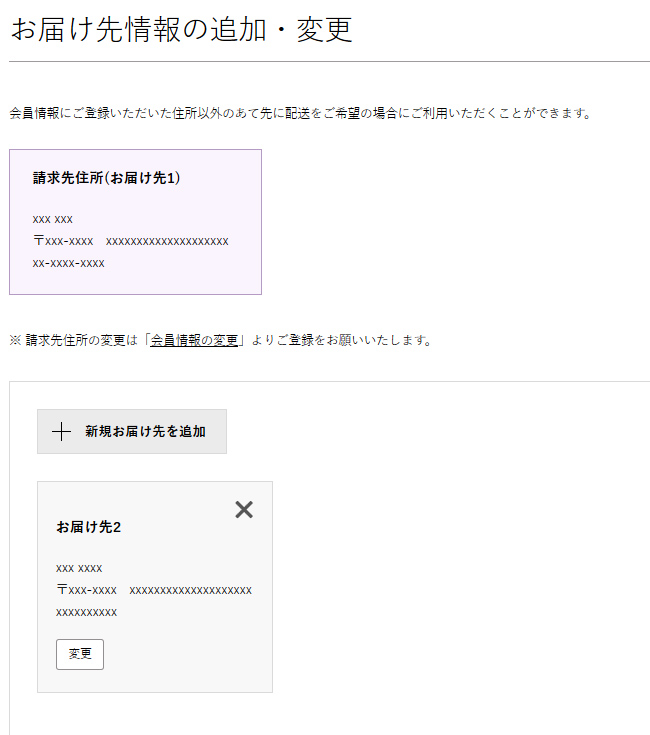Click phone number xx-xxxx-xxxx in billing card
This screenshot has height=735, width=650.
point(69,263)
